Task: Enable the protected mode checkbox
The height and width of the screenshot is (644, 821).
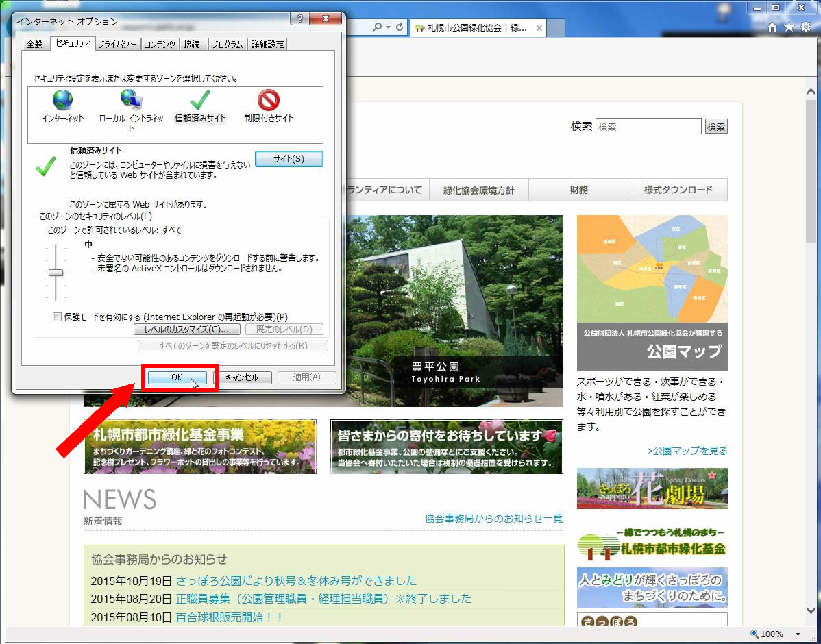Action: point(58,317)
